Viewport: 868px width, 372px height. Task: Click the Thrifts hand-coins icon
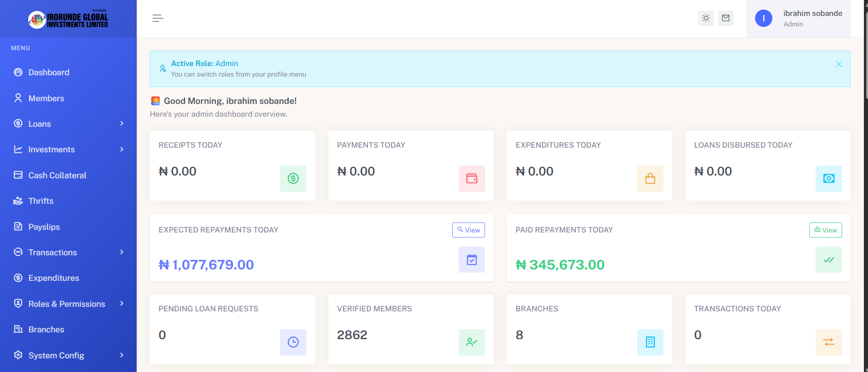[18, 201]
